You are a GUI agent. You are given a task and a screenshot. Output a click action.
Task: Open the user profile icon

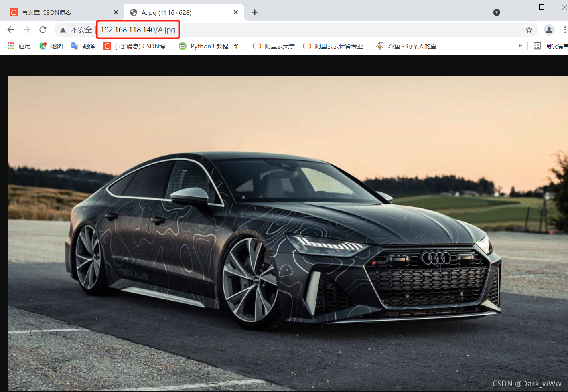pos(549,30)
